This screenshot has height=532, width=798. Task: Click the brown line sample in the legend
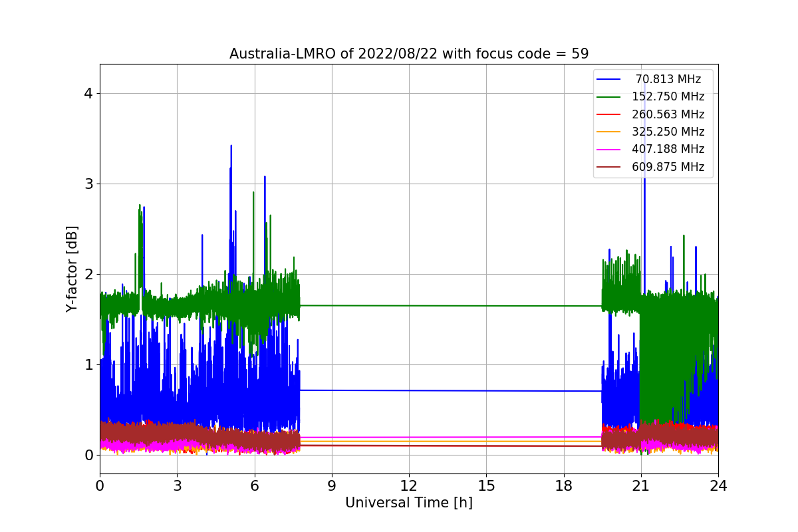(609, 167)
